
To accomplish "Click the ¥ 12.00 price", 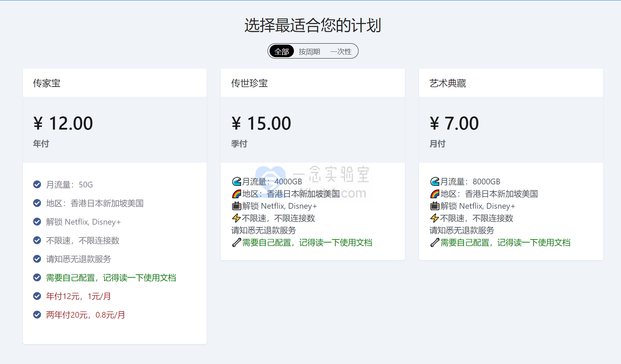I will [63, 123].
